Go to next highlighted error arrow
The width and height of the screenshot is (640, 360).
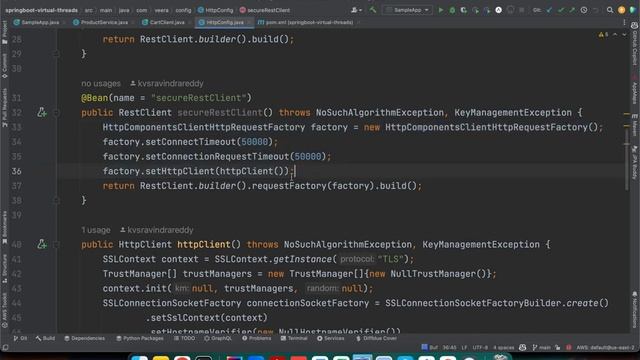624,35
